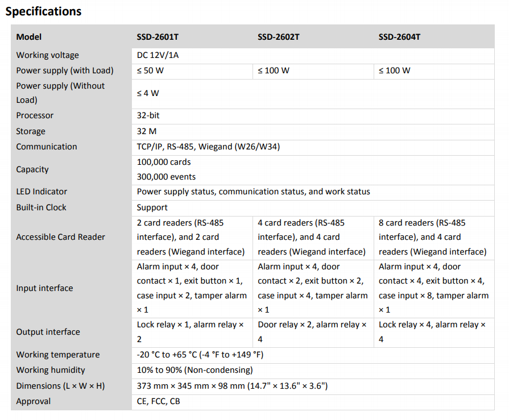Image resolution: width=509 pixels, height=420 pixels.
Task: Select the Built-in Clock row label
Action: pos(41,207)
